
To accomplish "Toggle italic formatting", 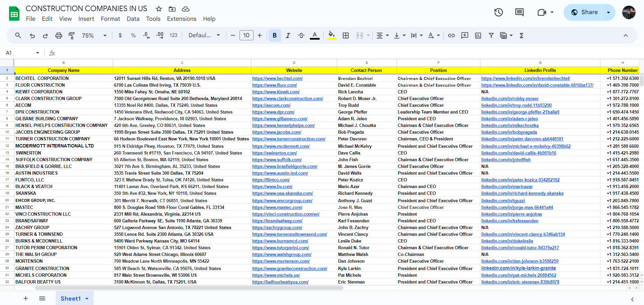I will (x=288, y=36).
